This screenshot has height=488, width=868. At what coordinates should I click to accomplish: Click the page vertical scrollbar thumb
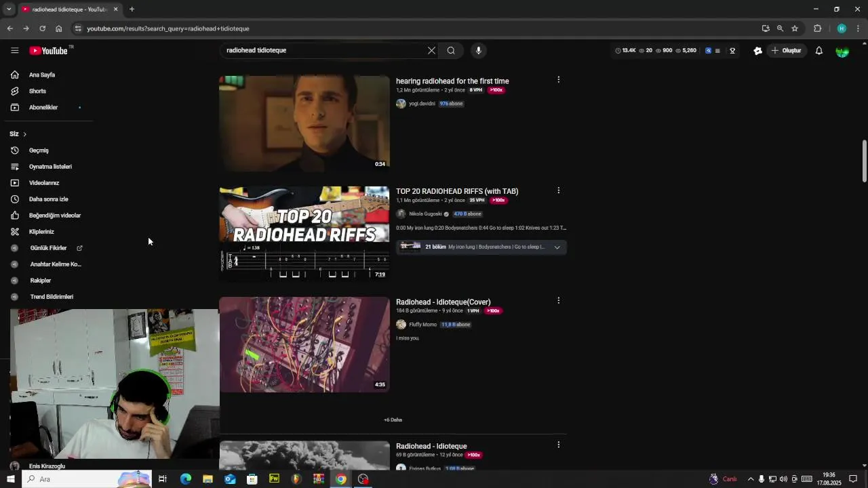(864, 161)
